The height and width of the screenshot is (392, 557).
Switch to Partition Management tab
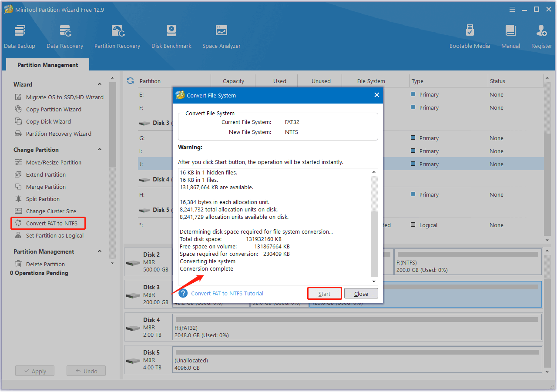pyautogui.click(x=48, y=65)
